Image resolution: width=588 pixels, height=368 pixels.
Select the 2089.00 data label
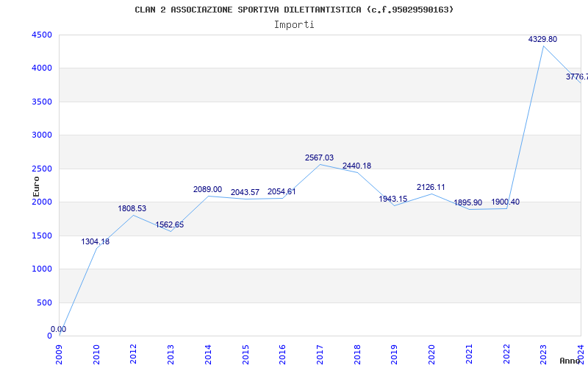tap(207, 190)
